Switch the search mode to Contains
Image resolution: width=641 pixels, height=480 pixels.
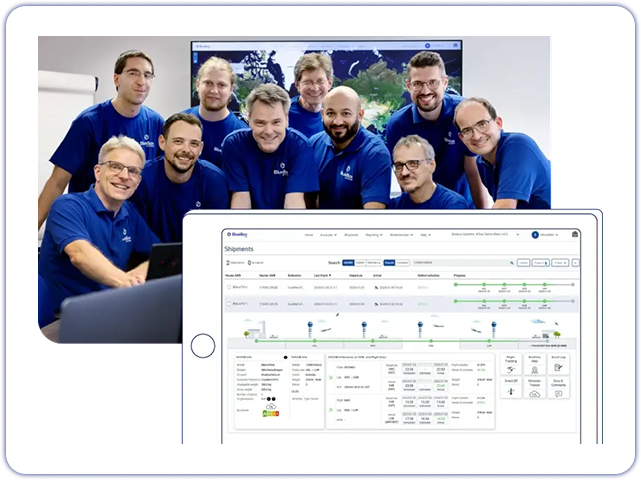point(402,262)
